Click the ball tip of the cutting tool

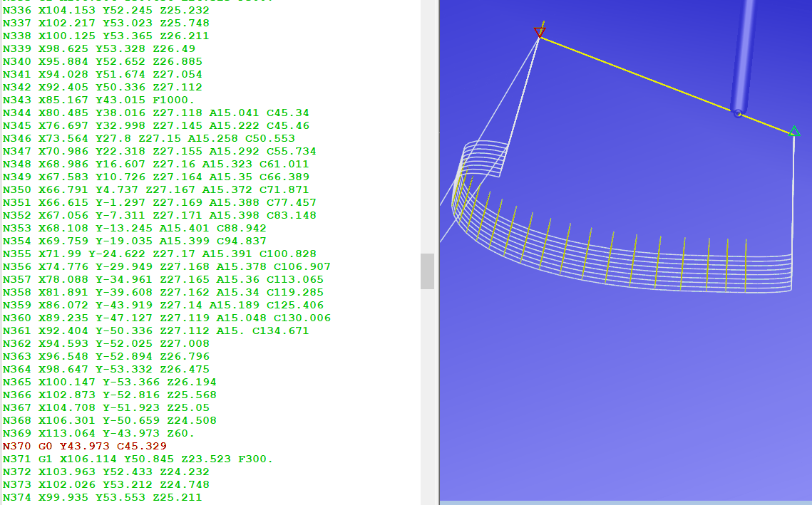point(738,113)
